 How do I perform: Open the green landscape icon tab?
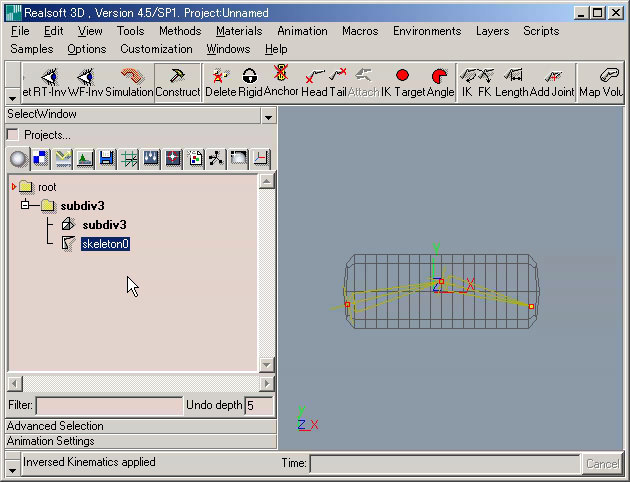click(84, 159)
